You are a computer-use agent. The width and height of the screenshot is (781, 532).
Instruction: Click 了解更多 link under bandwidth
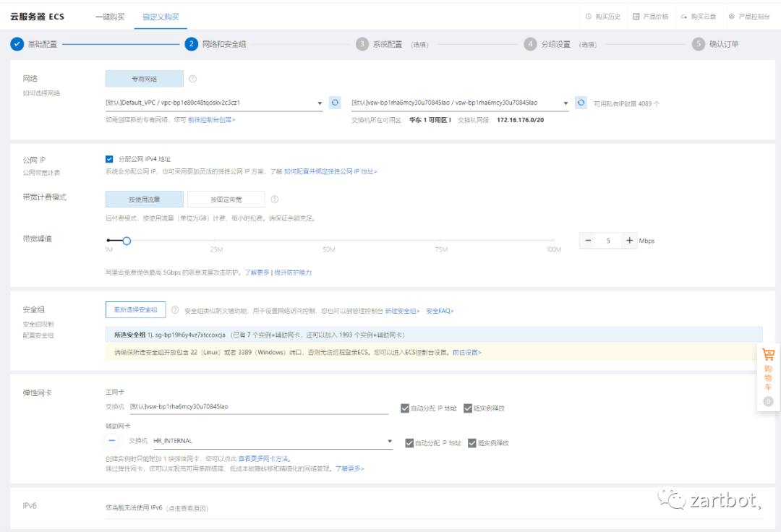click(257, 273)
